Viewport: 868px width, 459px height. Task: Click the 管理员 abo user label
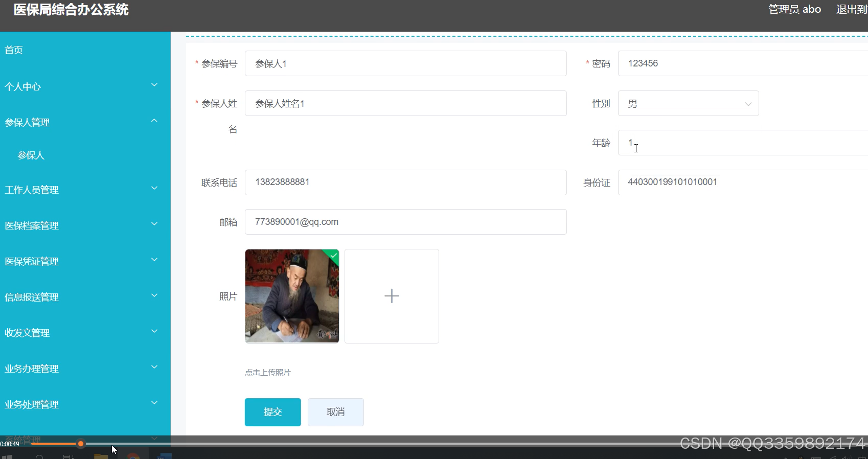(x=795, y=9)
